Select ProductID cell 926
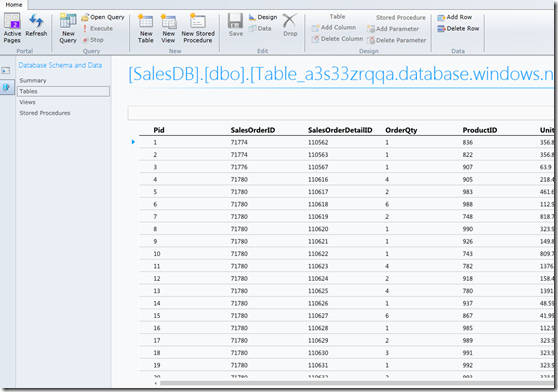Screen dimensions: 558x392 point(468,242)
